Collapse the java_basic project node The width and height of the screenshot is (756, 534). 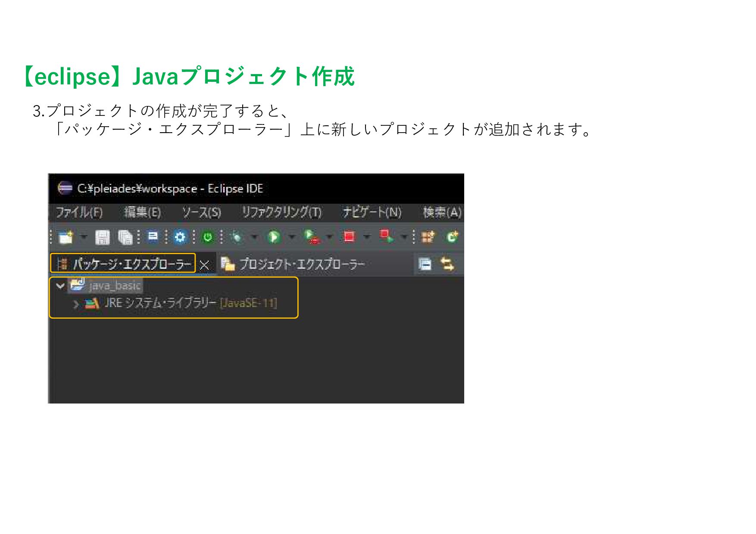pos(60,286)
